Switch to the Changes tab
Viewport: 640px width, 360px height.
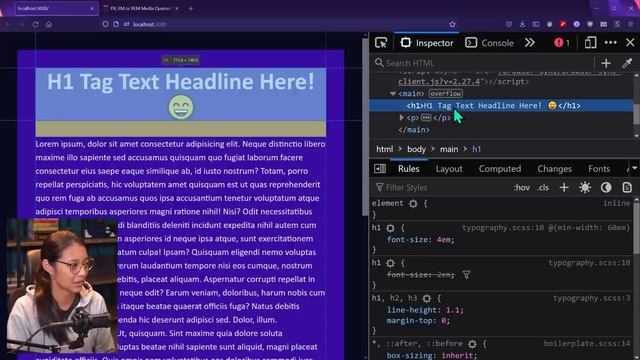tap(554, 169)
